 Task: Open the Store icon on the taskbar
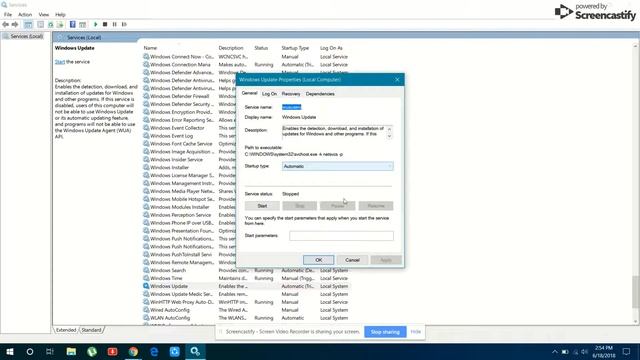click(x=175, y=351)
